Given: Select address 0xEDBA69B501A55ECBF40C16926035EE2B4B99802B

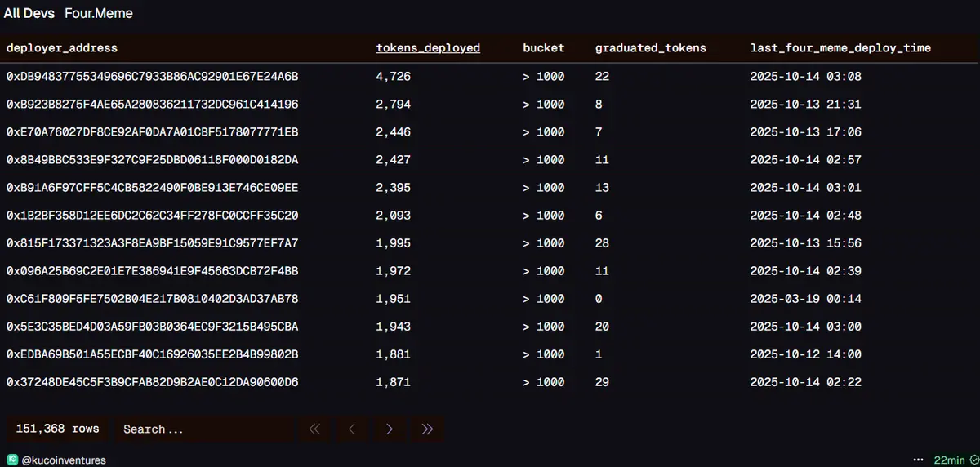Looking at the screenshot, I should [x=152, y=354].
